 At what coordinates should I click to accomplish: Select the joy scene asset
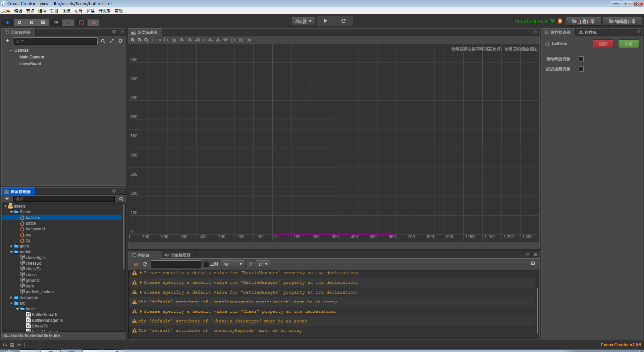(x=28, y=235)
